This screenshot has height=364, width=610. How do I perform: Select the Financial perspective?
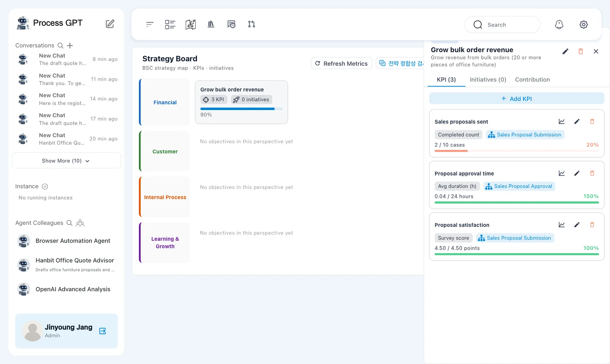click(165, 102)
